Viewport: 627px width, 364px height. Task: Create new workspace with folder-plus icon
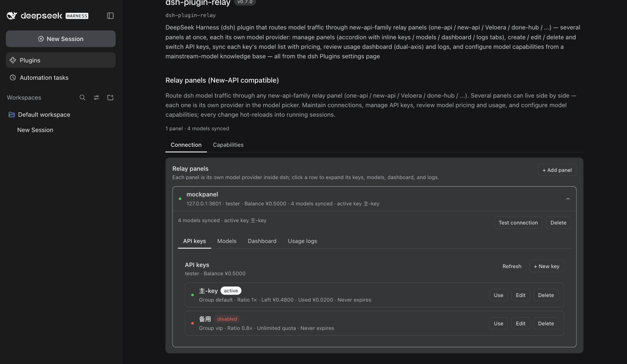(x=110, y=98)
